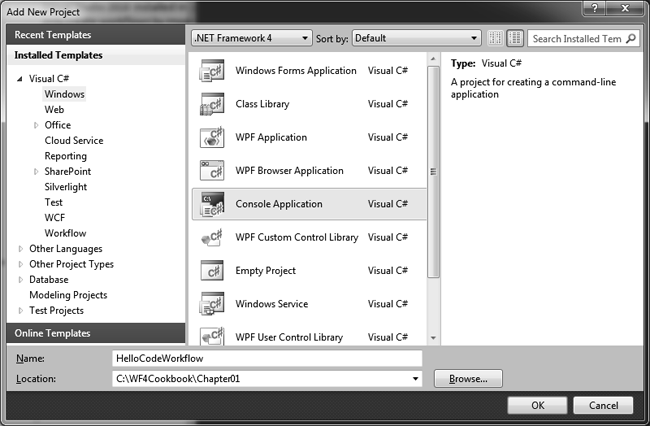The height and width of the screenshot is (426, 650).
Task: Open the Online Templates section
Action: (x=96, y=333)
